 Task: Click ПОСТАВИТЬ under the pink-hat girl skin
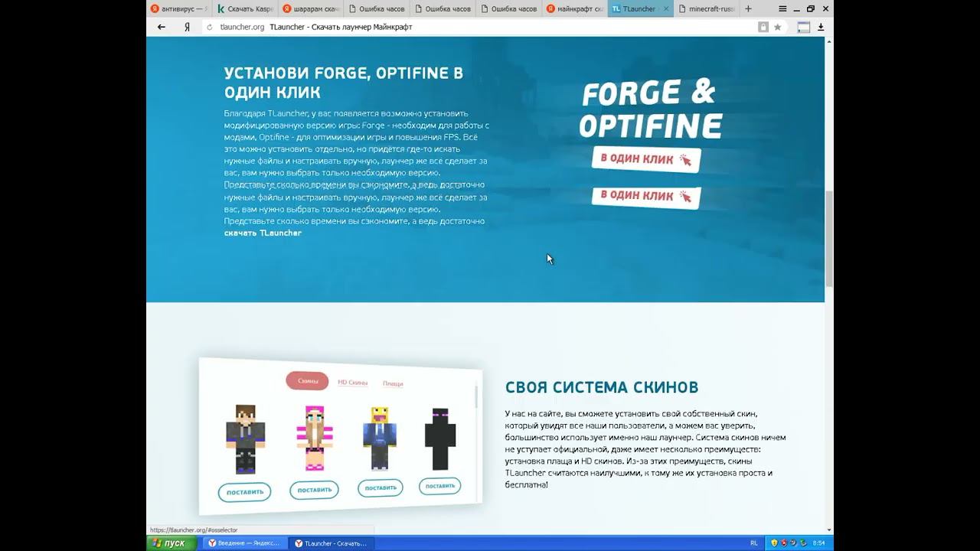pyautogui.click(x=314, y=490)
